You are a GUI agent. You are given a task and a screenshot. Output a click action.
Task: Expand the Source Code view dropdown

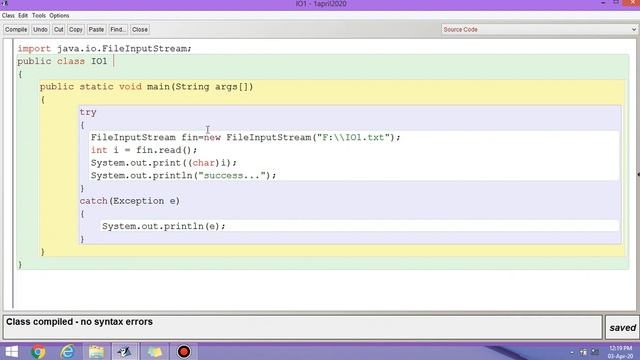pos(539,29)
